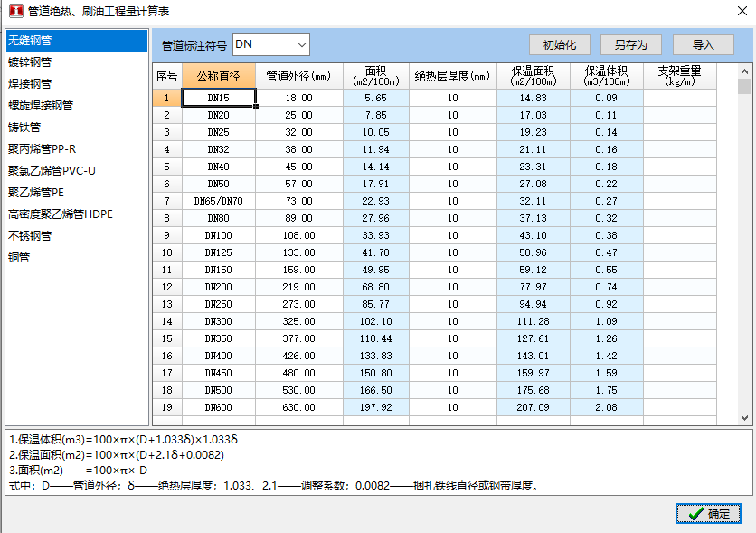Image resolution: width=756 pixels, height=533 pixels.
Task: Click the 保温体积 column header
Action: pos(606,76)
